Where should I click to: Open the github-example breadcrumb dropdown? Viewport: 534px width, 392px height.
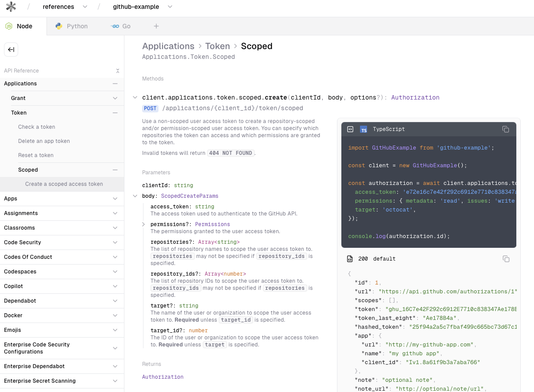click(170, 7)
